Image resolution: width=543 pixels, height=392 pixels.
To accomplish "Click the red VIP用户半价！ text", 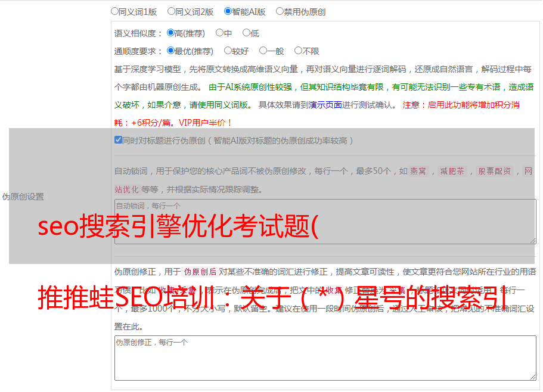I will click(x=206, y=123).
